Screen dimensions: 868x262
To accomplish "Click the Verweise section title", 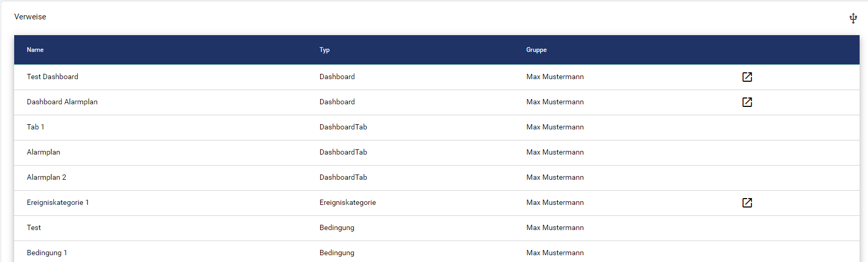I will (30, 17).
